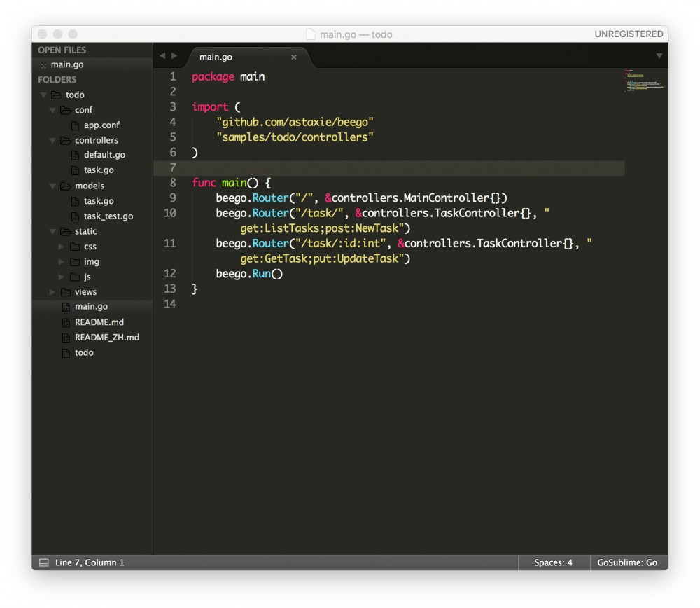Expand the css folder arrow
The image size is (700, 608).
[x=62, y=247]
